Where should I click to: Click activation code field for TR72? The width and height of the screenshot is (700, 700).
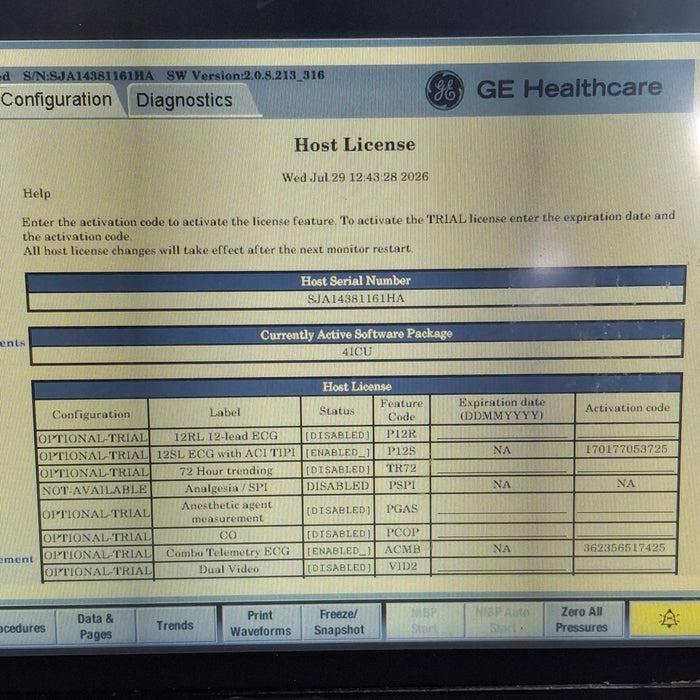pyautogui.click(x=626, y=466)
